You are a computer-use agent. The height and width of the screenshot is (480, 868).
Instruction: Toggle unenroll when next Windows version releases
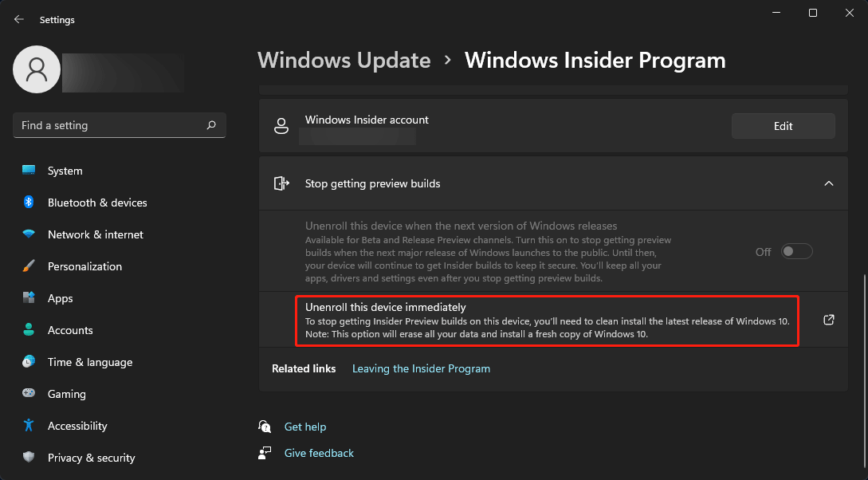click(x=796, y=251)
